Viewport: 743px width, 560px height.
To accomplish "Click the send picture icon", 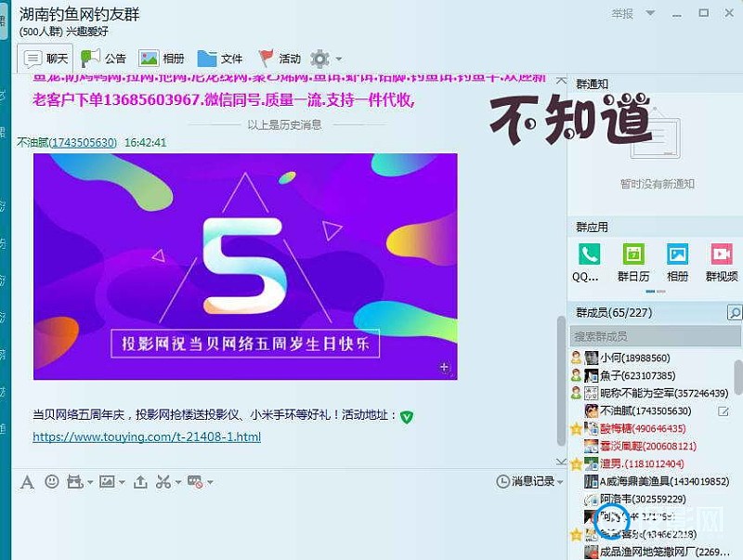I will (x=107, y=482).
